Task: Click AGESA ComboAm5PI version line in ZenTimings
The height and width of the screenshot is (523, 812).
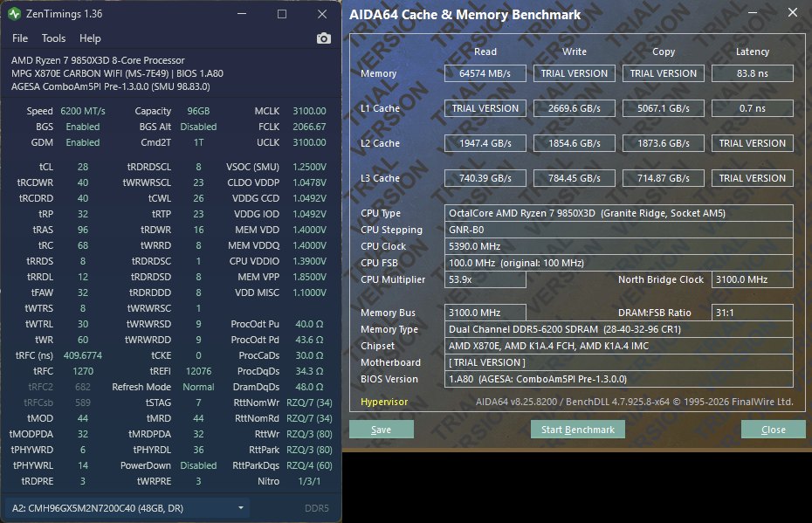Action: coord(110,86)
